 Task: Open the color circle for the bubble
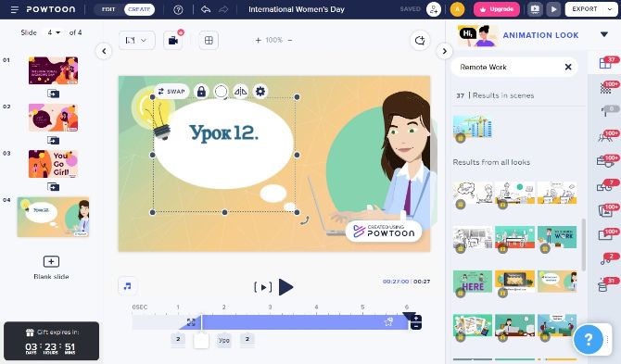(221, 92)
